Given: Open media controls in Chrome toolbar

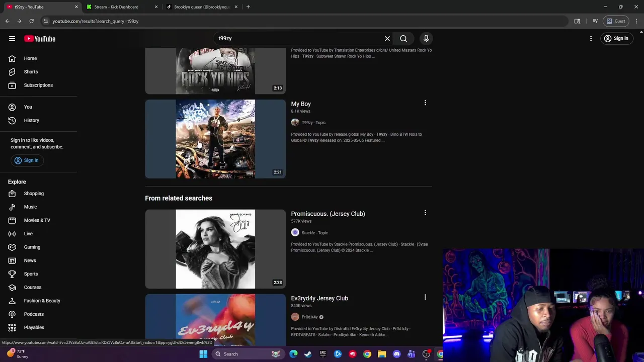Looking at the screenshot, I should pos(595,21).
